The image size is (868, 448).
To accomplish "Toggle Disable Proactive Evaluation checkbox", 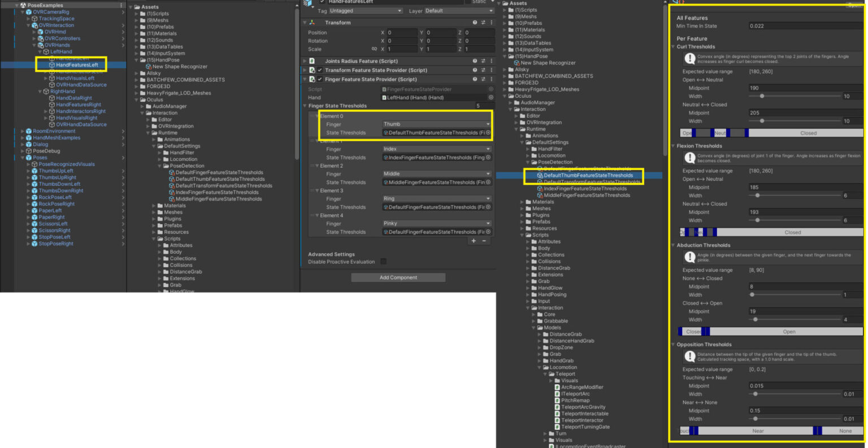I will [x=383, y=262].
